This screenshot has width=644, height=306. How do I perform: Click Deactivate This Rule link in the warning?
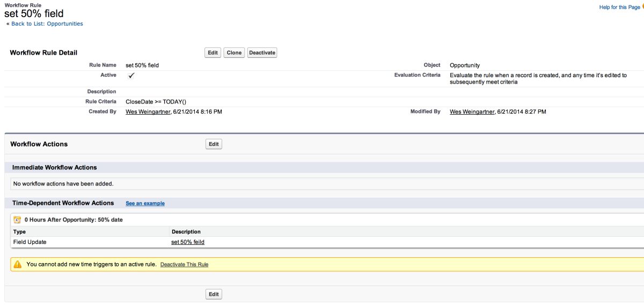click(184, 265)
